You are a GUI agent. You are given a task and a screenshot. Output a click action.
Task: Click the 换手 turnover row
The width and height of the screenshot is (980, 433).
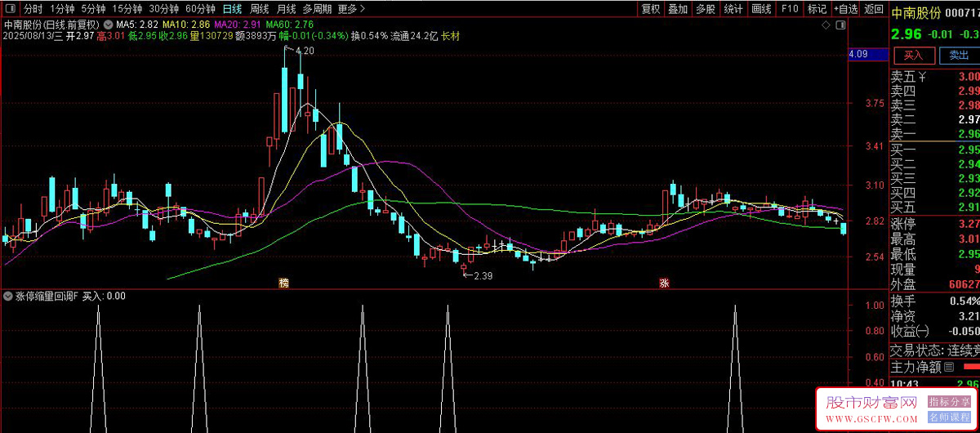tap(935, 301)
